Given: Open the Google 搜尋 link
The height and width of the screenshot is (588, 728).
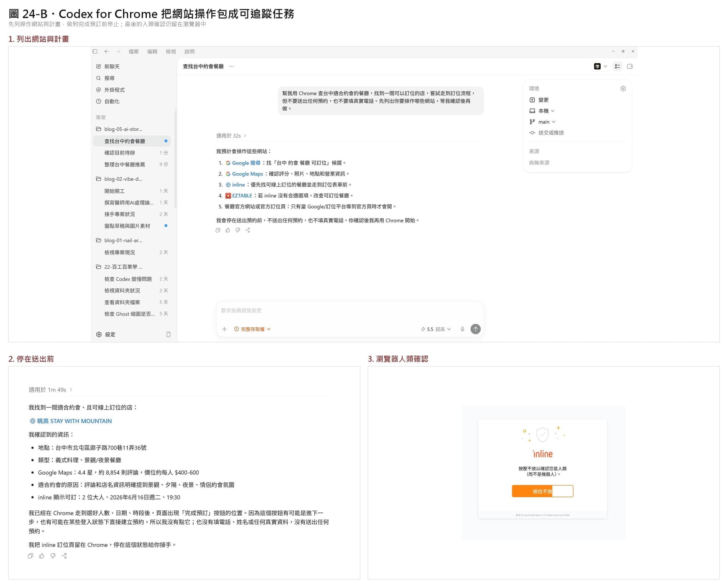Looking at the screenshot, I should (x=243, y=163).
